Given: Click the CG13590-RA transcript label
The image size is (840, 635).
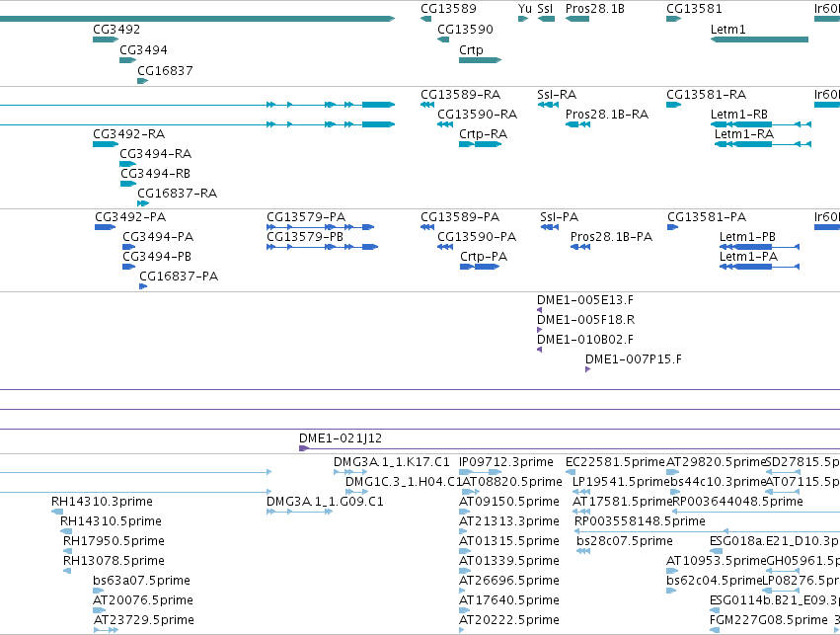Looking at the screenshot, I should 478,115.
